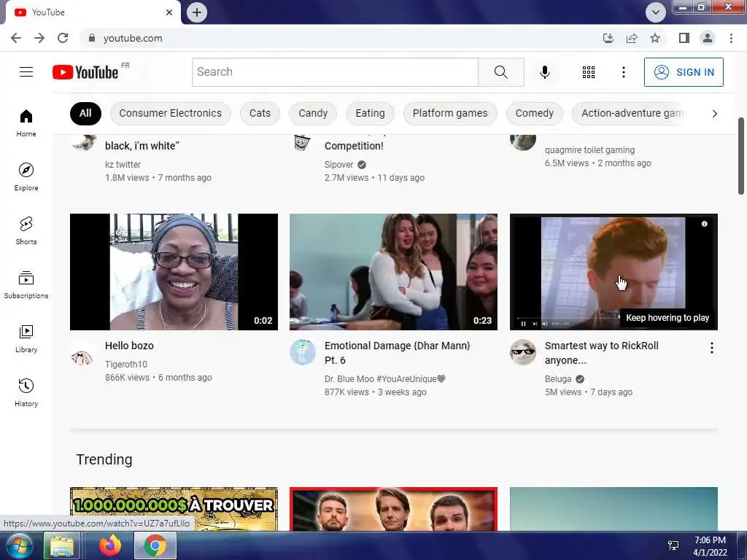Open options for Smartest way to RickRoll
The width and height of the screenshot is (747, 560).
tap(712, 348)
